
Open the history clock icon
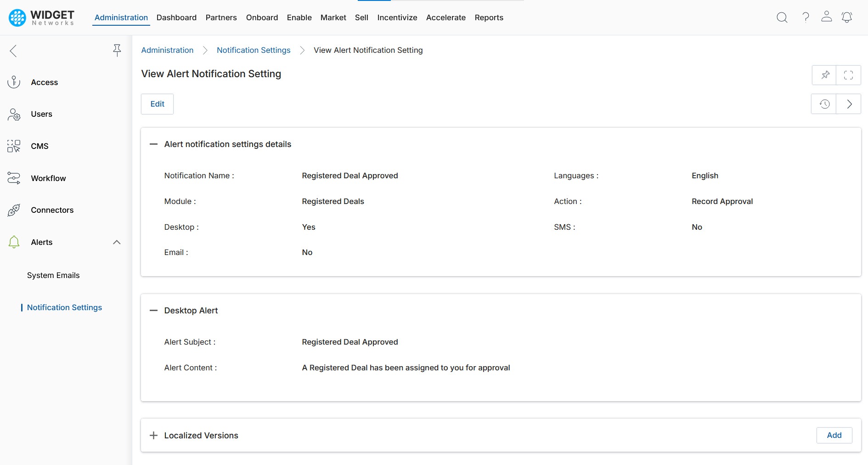824,104
